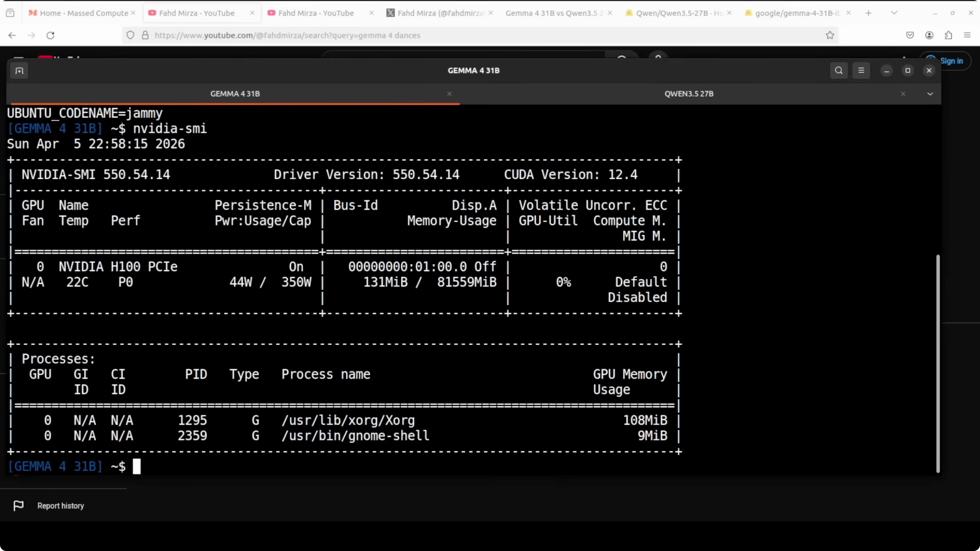Open Firefox application menu
The height and width of the screenshot is (551, 980).
(x=967, y=35)
